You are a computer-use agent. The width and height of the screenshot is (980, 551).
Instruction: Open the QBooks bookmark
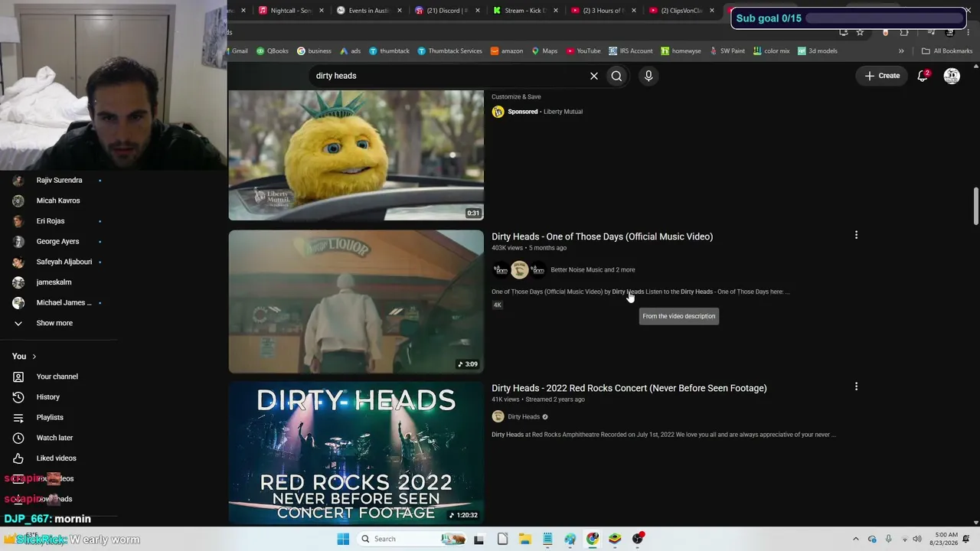[x=273, y=51]
